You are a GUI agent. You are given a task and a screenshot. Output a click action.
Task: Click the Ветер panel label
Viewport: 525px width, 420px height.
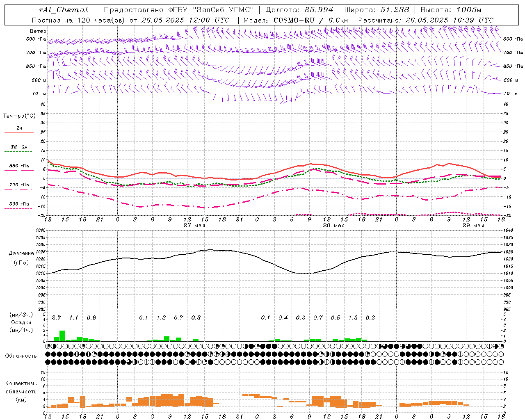click(x=38, y=31)
